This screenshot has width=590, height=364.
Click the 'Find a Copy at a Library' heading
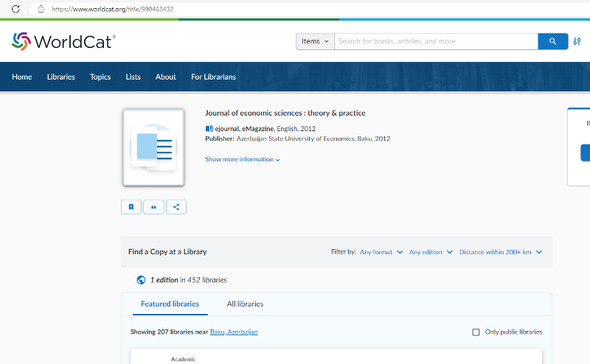tap(167, 252)
